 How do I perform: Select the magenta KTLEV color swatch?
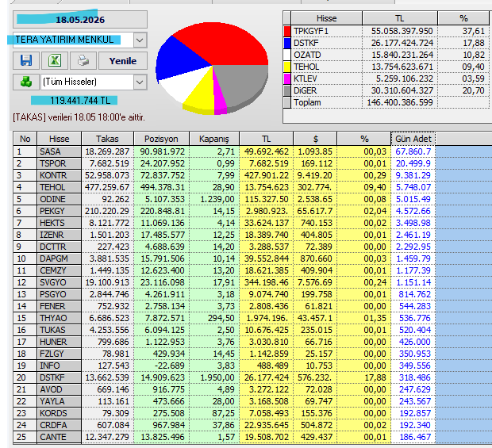point(287,79)
